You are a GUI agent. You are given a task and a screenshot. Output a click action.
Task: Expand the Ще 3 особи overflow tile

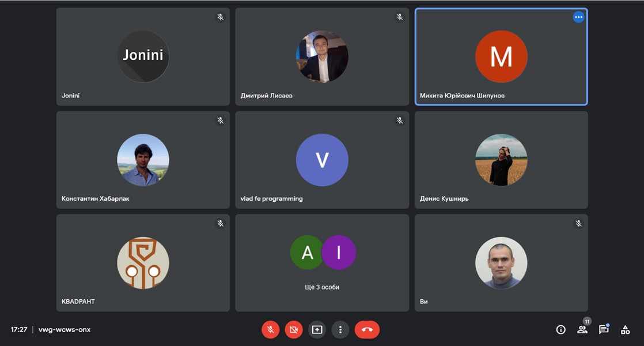click(322, 263)
